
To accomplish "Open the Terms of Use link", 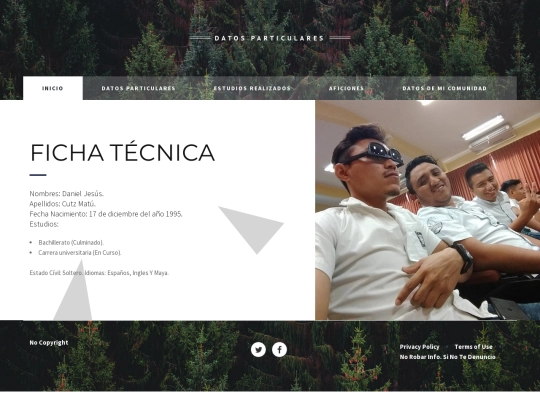I will point(473,347).
